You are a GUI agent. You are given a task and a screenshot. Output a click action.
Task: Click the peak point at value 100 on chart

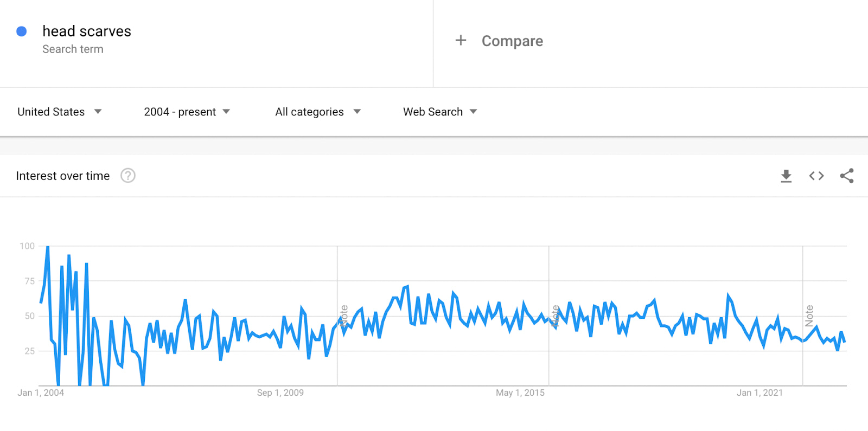point(48,246)
